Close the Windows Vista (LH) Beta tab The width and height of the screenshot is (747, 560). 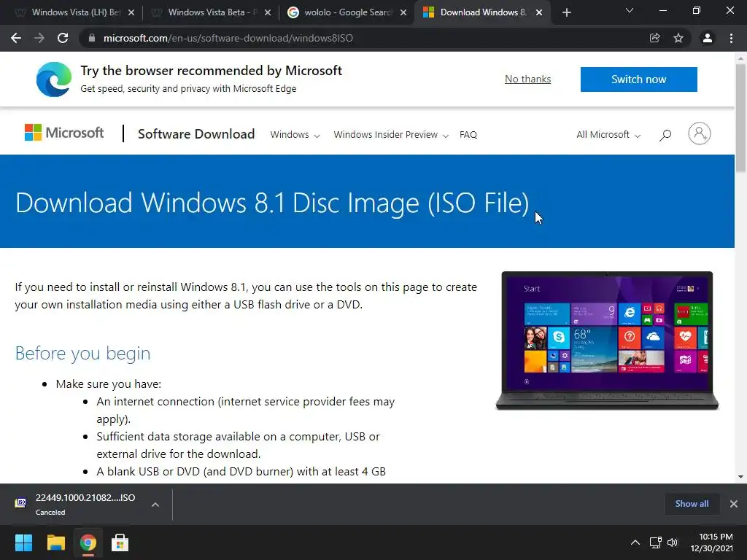coord(131,12)
